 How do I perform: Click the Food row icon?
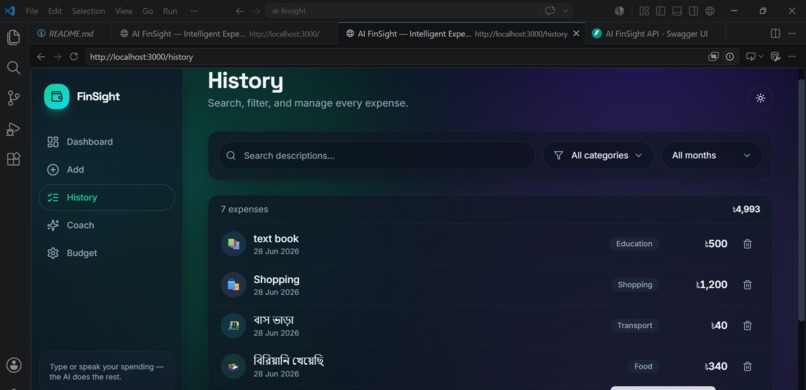coord(233,366)
